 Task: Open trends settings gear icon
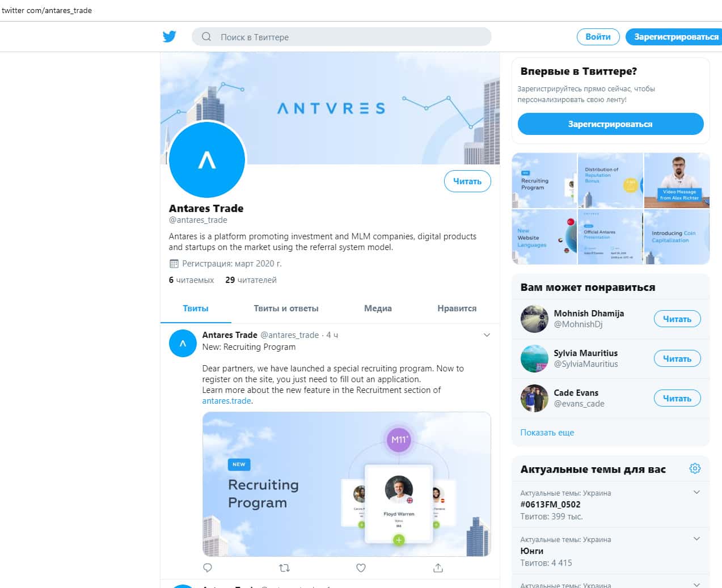click(x=695, y=468)
